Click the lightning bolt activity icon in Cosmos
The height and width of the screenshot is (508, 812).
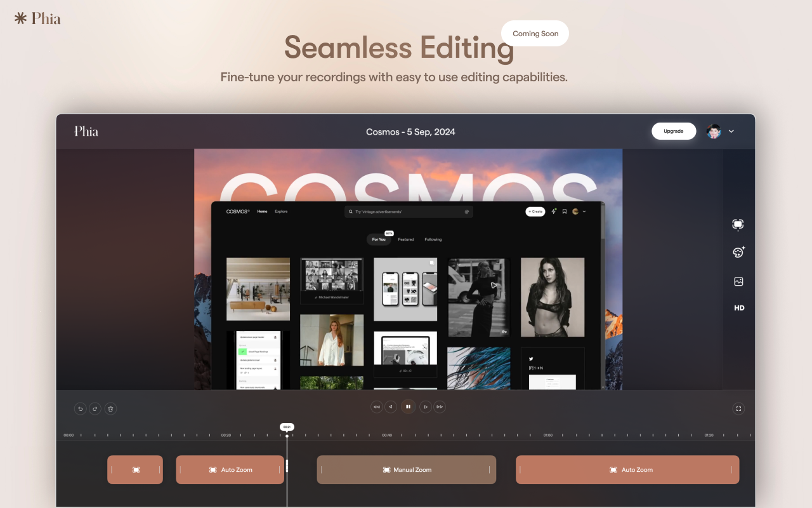point(554,211)
